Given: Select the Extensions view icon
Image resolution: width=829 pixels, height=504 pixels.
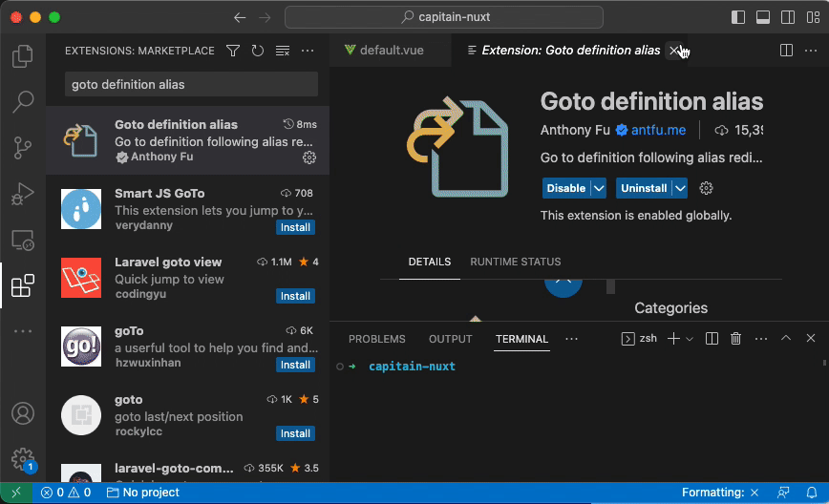Looking at the screenshot, I should (x=23, y=285).
